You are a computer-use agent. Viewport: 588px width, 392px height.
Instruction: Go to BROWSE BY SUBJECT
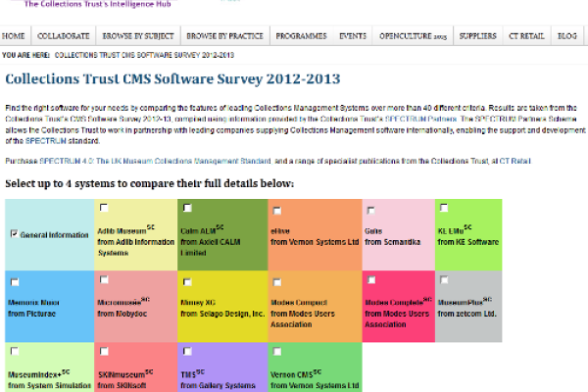point(138,36)
